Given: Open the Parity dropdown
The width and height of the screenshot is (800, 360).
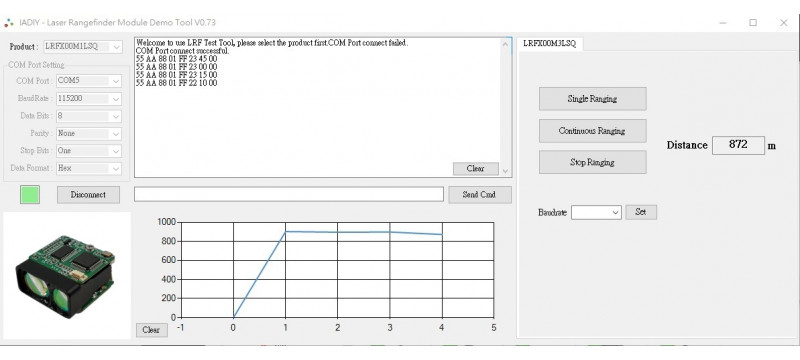Looking at the screenshot, I should tap(89, 134).
